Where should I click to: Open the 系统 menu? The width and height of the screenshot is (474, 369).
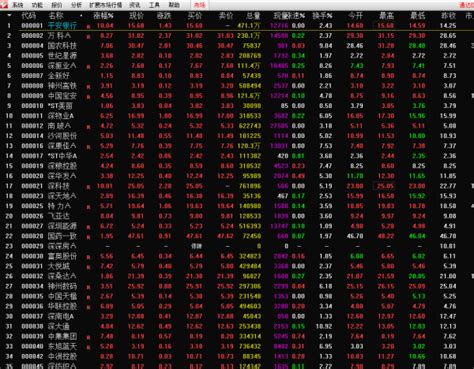pyautogui.click(x=18, y=5)
